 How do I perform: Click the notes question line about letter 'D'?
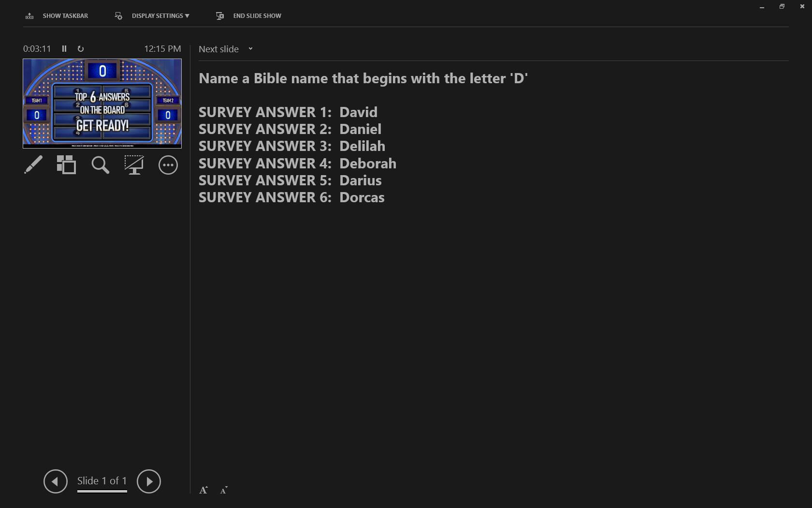pos(363,78)
